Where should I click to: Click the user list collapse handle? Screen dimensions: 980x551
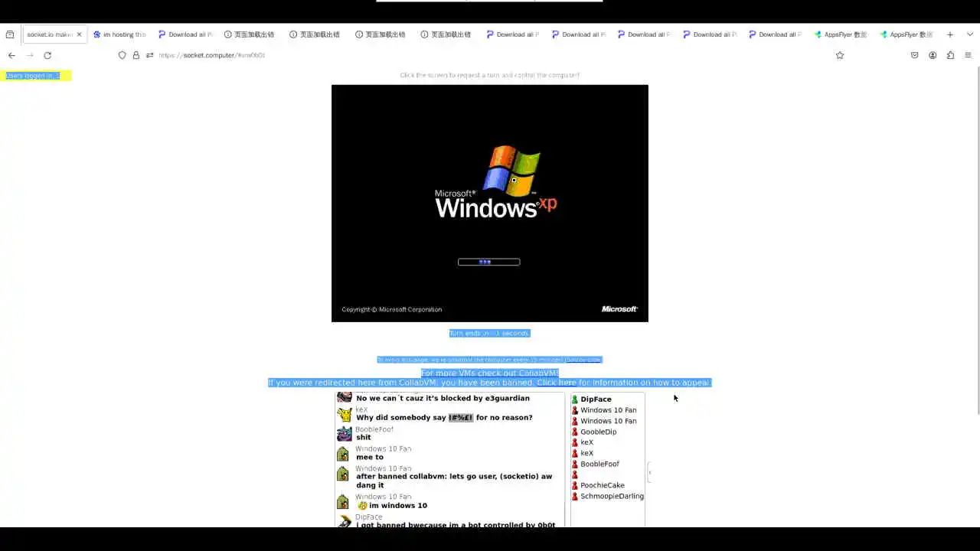(x=649, y=472)
